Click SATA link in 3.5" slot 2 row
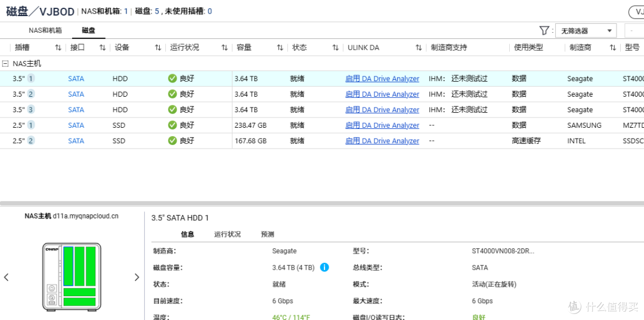This screenshot has height=320, width=644. 76,94
